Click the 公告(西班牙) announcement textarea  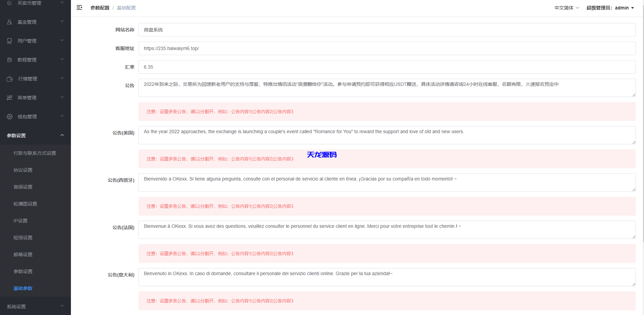pos(387,183)
